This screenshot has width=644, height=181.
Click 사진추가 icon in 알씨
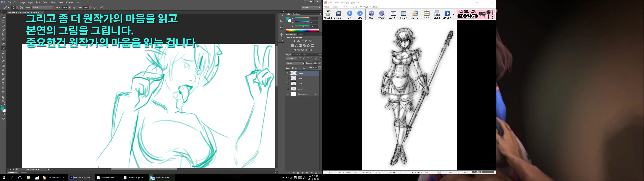click(x=415, y=15)
